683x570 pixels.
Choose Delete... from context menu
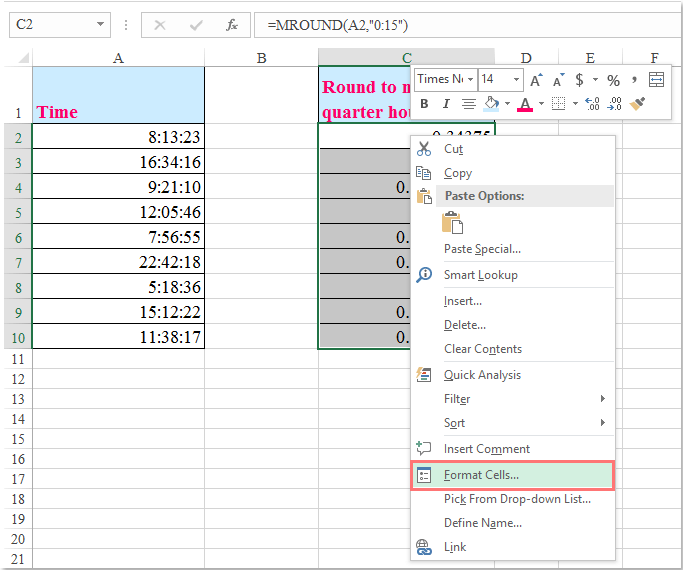513,325
